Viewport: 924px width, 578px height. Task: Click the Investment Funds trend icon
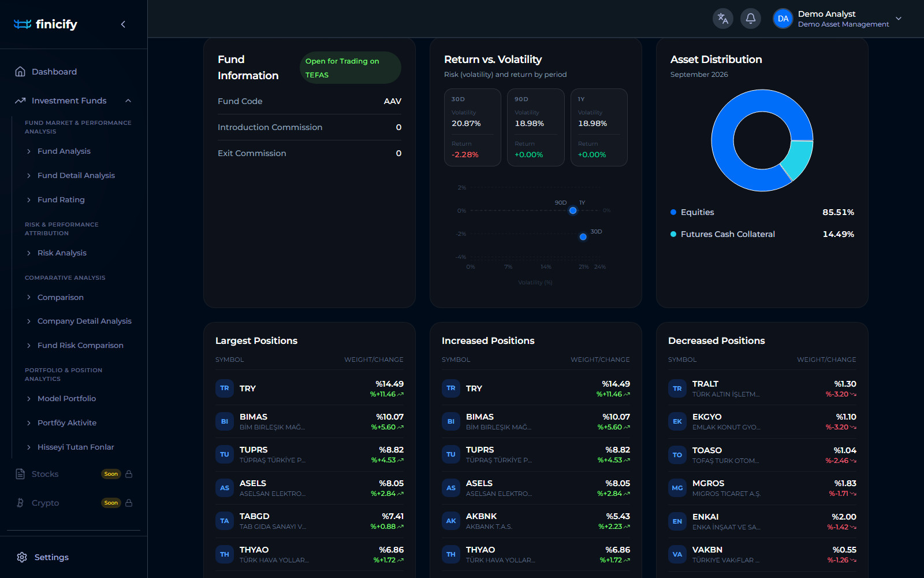(20, 101)
